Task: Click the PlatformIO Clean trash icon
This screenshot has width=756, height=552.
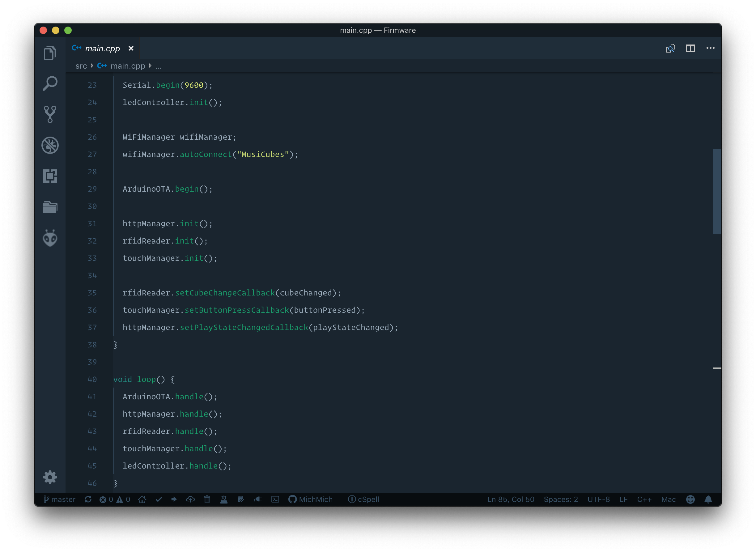Action: pos(207,499)
